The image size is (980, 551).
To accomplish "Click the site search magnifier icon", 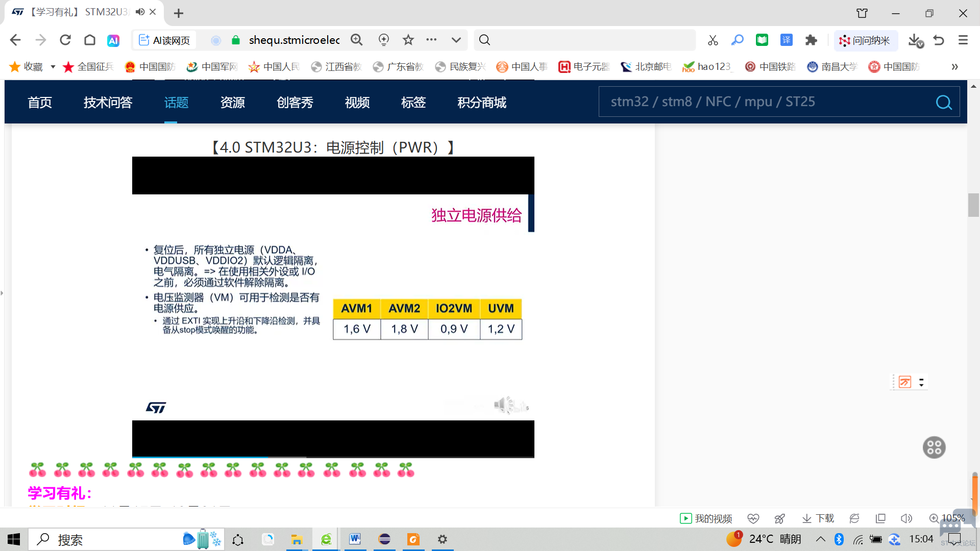I will (x=943, y=103).
